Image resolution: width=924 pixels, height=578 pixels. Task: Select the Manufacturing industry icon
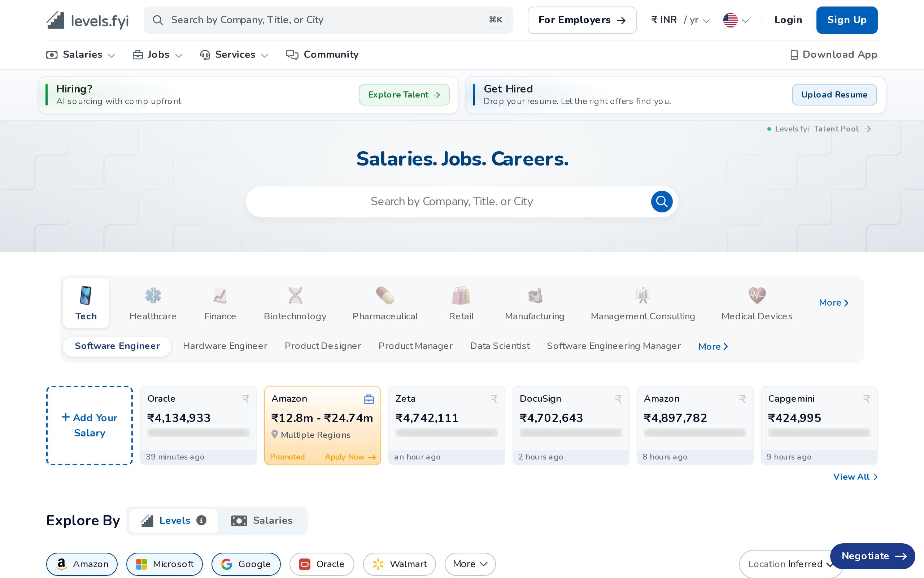click(535, 295)
